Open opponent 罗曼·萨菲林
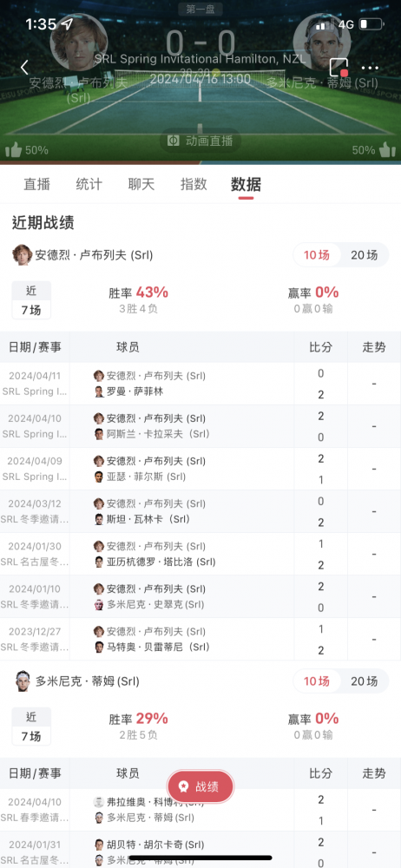Viewport: 401px width, 868px height. (135, 391)
